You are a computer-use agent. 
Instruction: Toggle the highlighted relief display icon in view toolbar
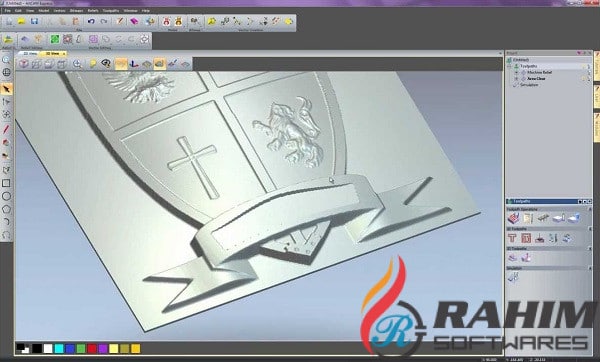coord(121,64)
